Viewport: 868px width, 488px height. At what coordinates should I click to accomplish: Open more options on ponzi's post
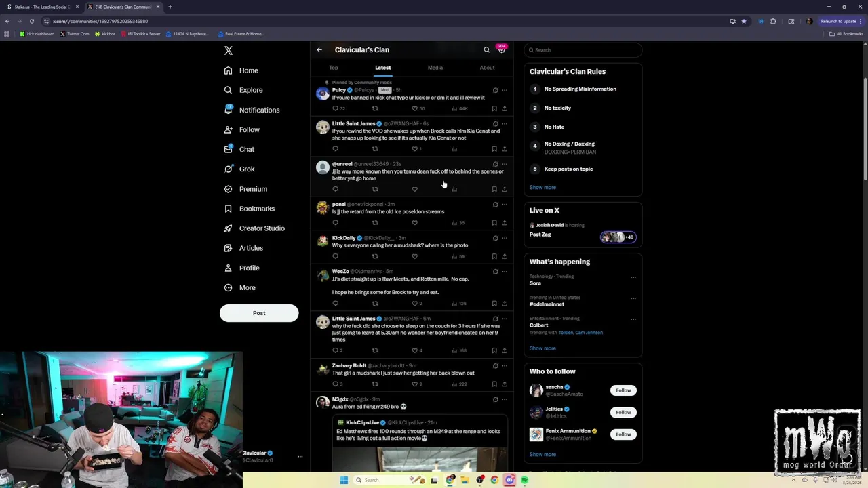click(x=505, y=204)
